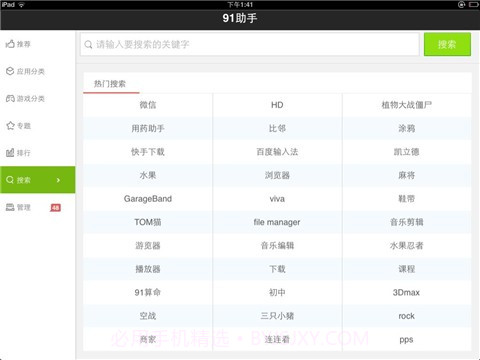This screenshot has width=480, height=360.
Task: Click the chart icon beside 排行
Action: coord(10,153)
